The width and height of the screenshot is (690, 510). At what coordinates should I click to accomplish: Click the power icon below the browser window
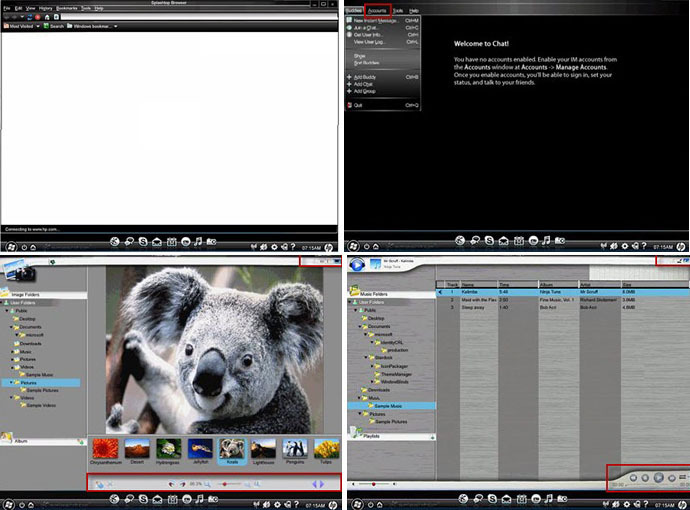tap(24, 247)
